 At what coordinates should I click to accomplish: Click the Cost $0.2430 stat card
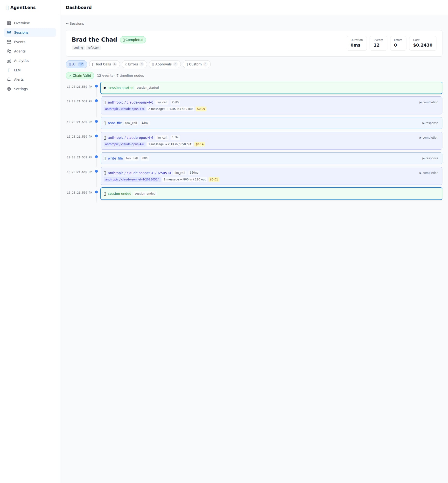pyautogui.click(x=423, y=43)
